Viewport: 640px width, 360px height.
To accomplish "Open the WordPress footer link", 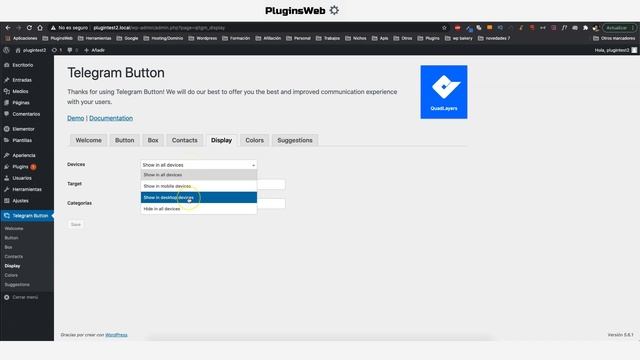I will coord(116,335).
